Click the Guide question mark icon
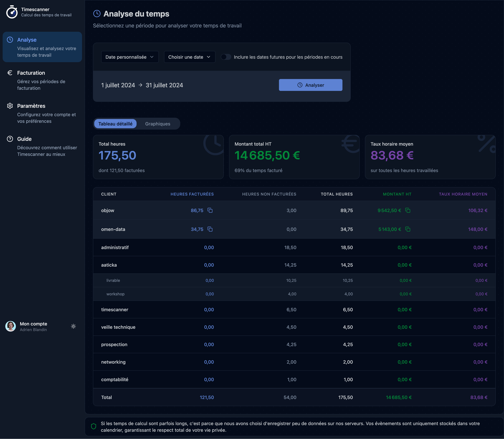504x439 pixels. [x=10, y=139]
